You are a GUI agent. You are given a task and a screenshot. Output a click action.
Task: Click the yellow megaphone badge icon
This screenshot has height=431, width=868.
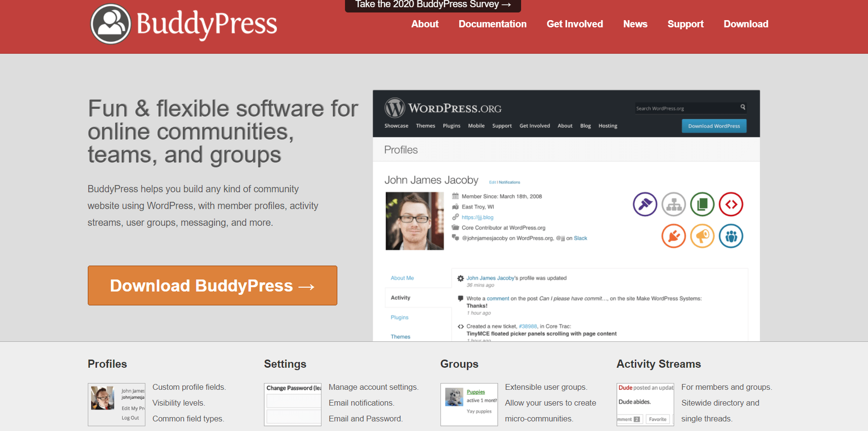(702, 236)
